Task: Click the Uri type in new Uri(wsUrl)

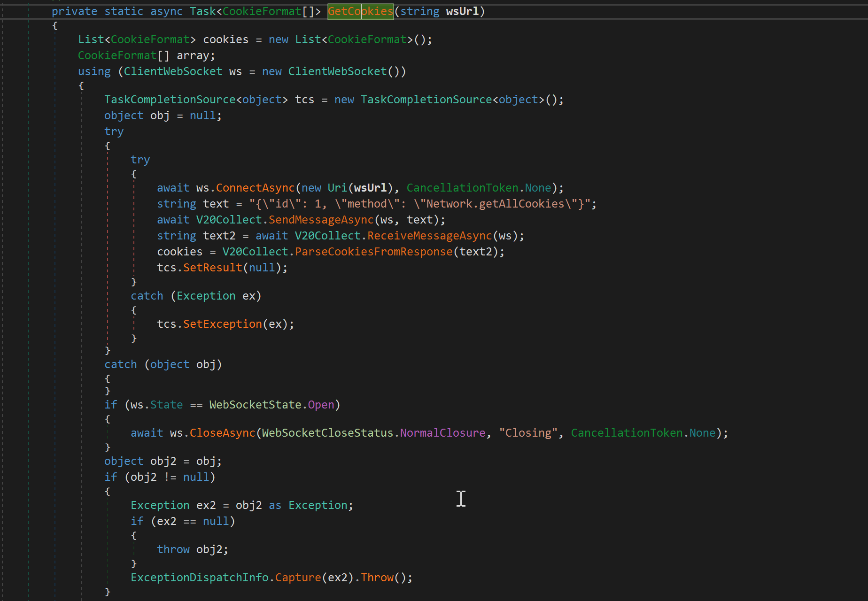Action: [337, 188]
